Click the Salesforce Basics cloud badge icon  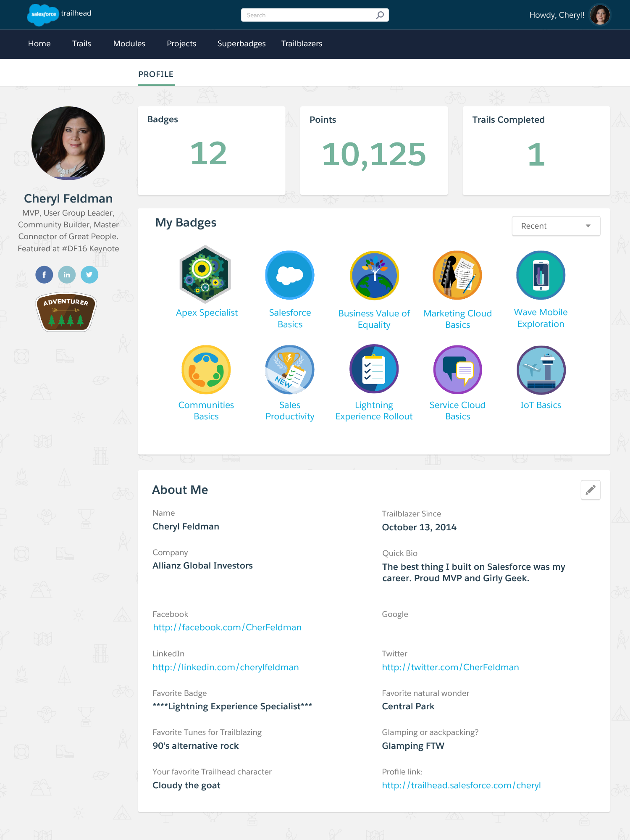pyautogui.click(x=290, y=275)
